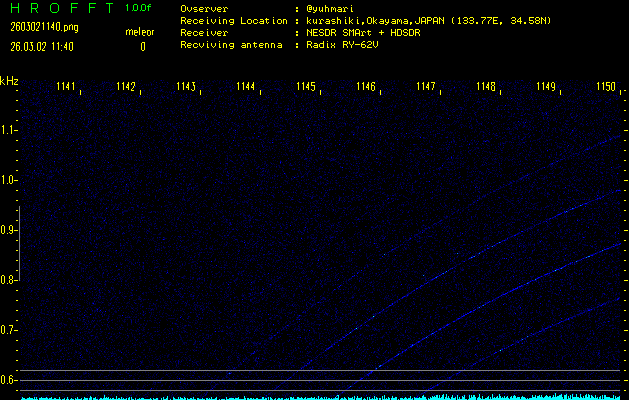
Task: Click the 1150 time marker
Action: (606, 87)
